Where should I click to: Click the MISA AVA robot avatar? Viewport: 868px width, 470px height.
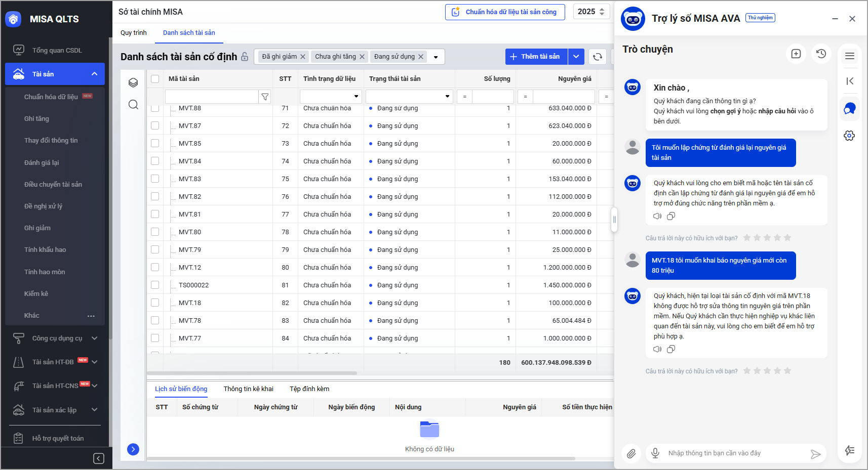[633, 19]
